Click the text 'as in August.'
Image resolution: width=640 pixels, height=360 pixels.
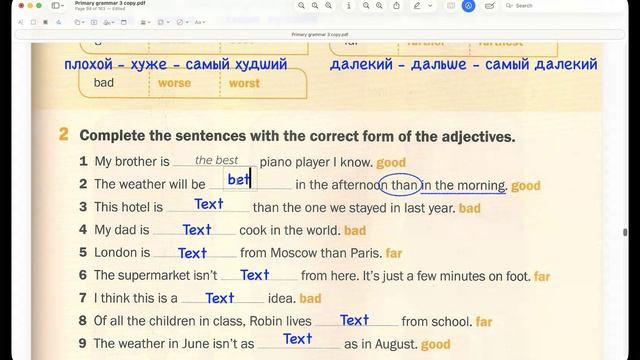click(x=381, y=344)
